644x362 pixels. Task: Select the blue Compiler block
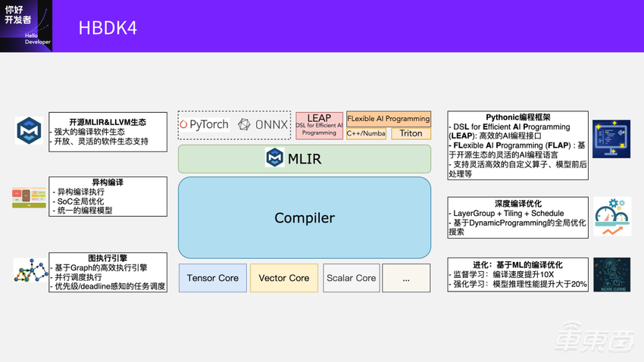pyautogui.click(x=304, y=218)
